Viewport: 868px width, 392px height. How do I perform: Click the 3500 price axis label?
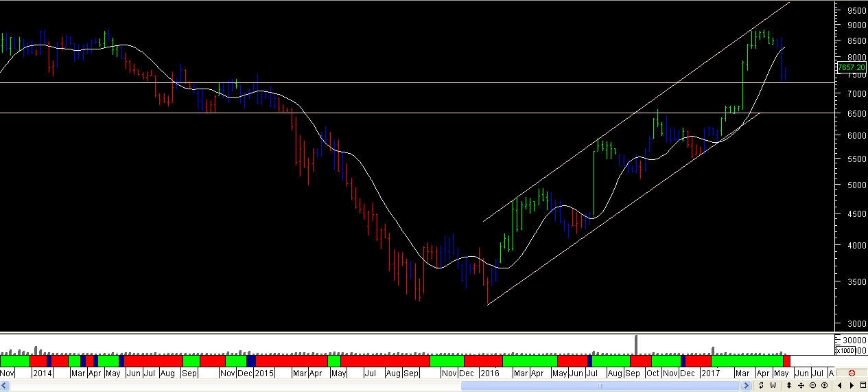856,282
